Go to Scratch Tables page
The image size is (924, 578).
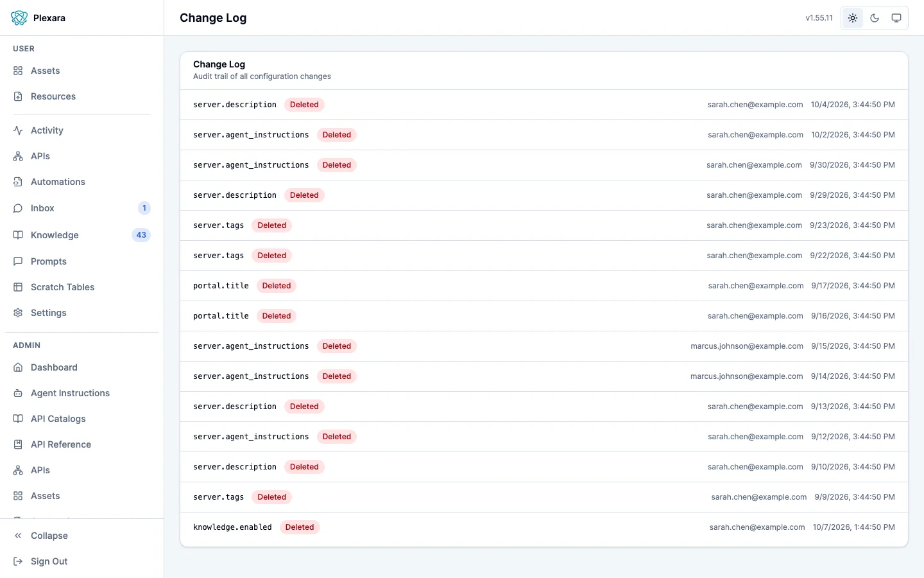(x=81, y=287)
